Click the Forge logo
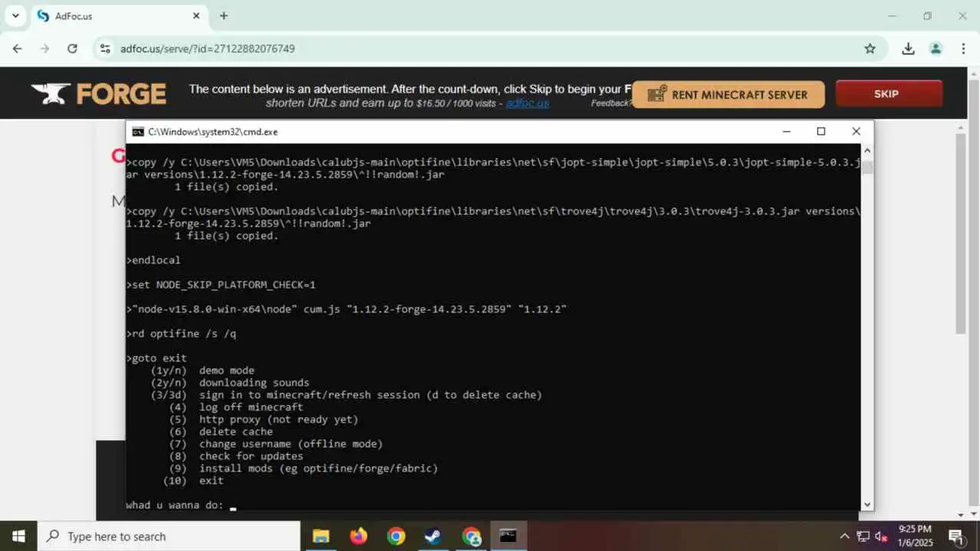Screen dimensions: 980x551 coord(98,94)
